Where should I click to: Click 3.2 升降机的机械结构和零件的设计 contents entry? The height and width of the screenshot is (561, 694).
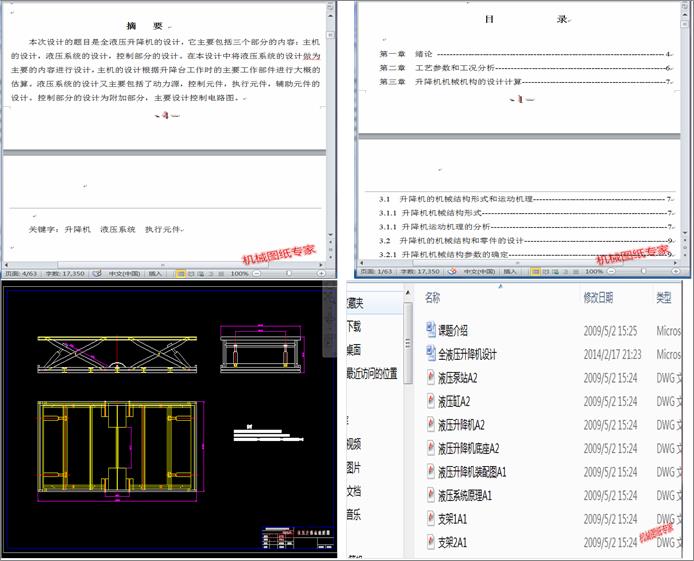(x=525, y=241)
